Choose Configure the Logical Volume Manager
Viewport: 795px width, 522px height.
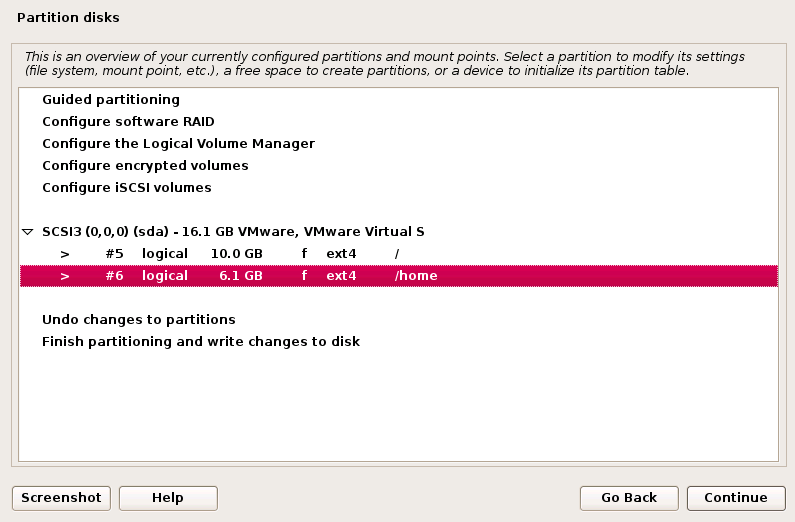[x=178, y=144]
